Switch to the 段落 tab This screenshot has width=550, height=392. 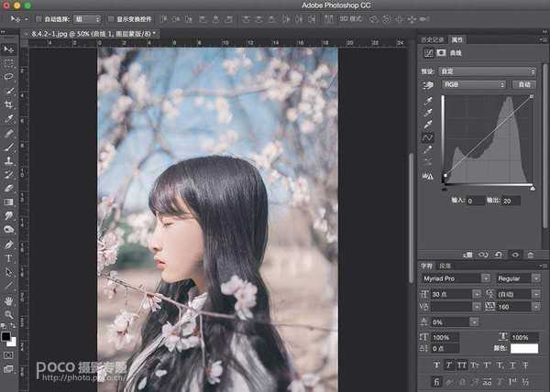tap(445, 265)
